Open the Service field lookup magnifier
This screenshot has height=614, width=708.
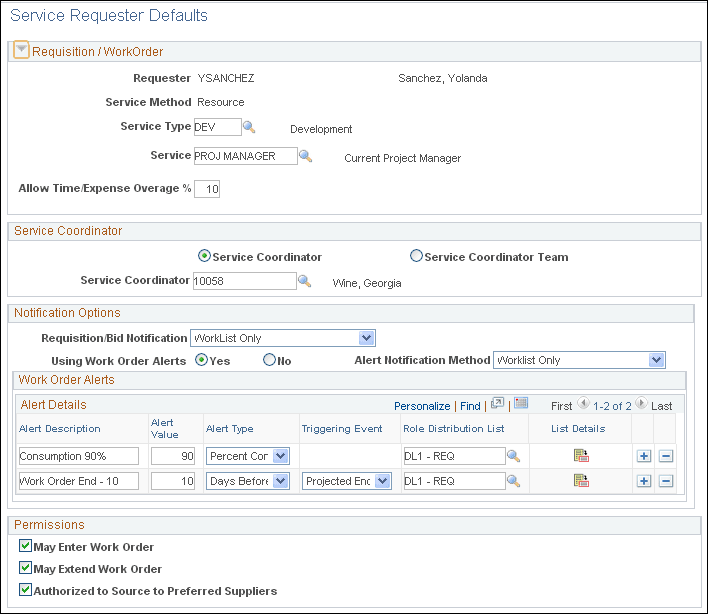(x=305, y=156)
